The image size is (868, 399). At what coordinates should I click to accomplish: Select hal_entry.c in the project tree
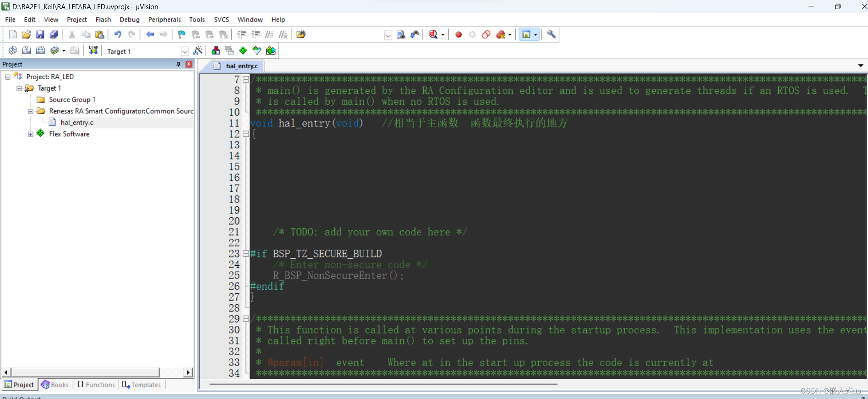click(x=76, y=123)
